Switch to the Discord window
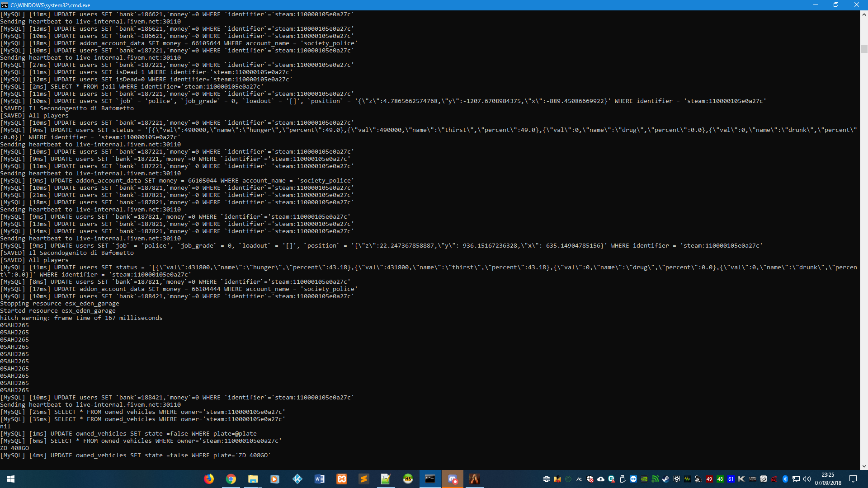This screenshot has height=488, width=868. point(453,479)
